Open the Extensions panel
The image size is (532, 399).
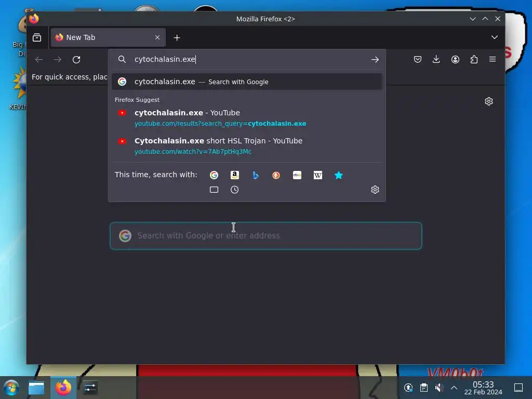474,59
